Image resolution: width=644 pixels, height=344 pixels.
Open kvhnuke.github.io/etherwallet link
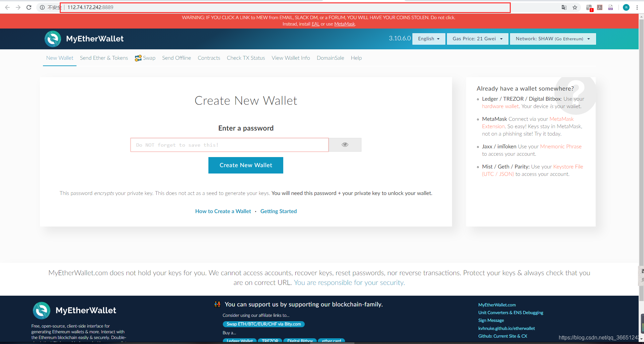coord(506,329)
